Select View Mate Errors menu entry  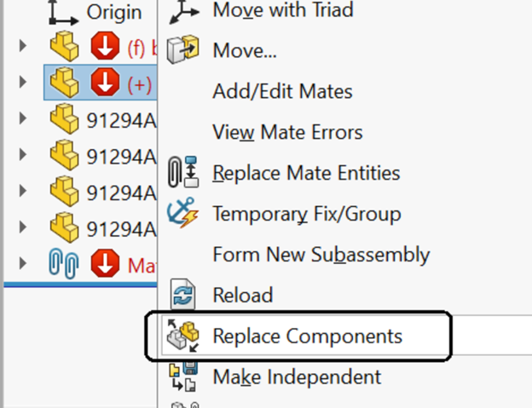click(287, 132)
